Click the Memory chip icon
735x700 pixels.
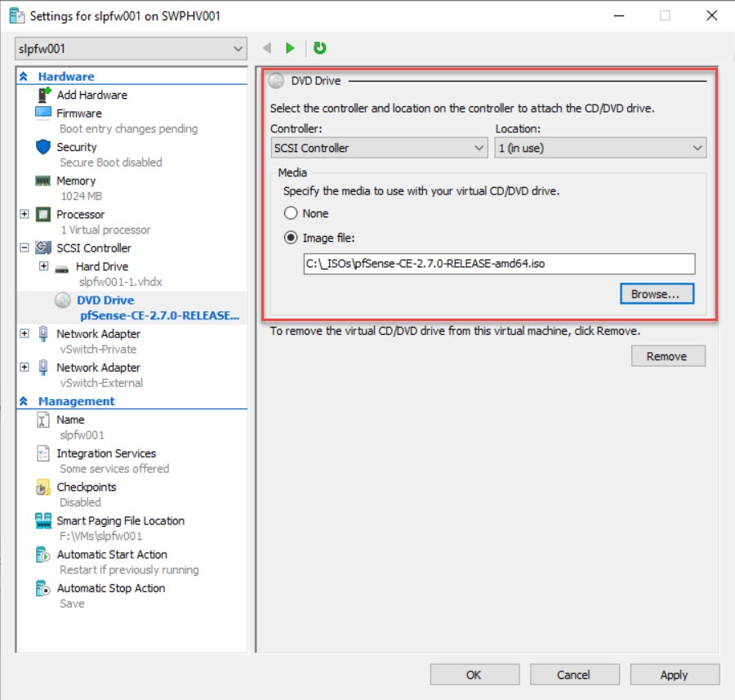(43, 181)
